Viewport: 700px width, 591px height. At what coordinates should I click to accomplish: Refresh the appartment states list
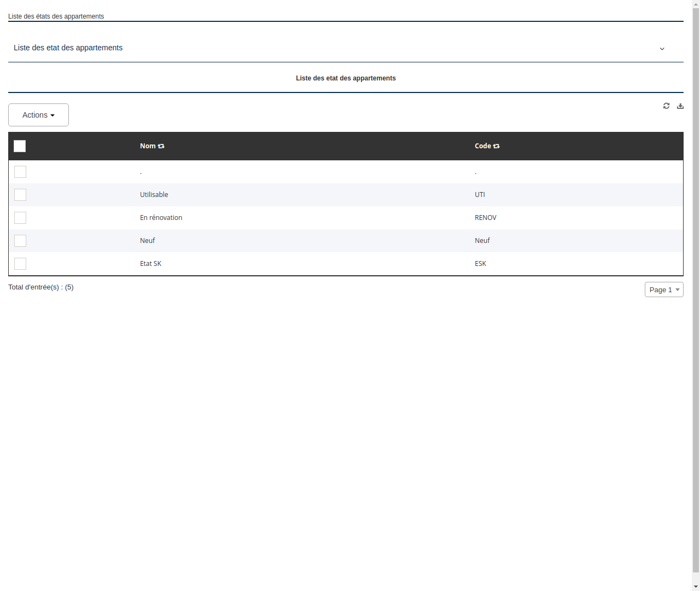click(x=666, y=106)
